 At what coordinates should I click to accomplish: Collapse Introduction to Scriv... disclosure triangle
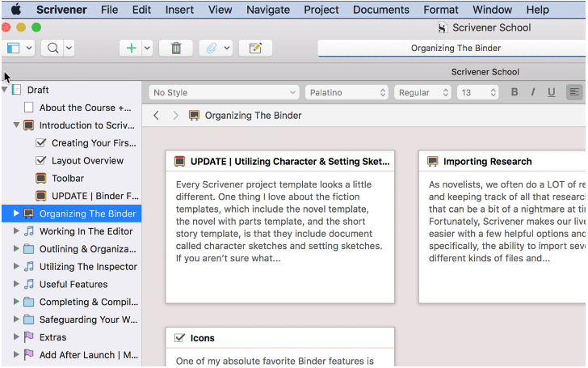[16, 125]
